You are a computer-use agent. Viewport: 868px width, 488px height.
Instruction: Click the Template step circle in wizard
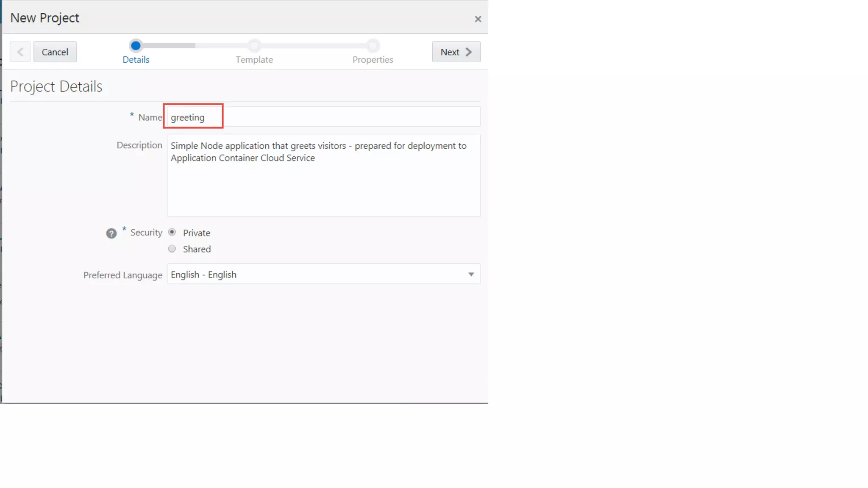click(x=254, y=45)
